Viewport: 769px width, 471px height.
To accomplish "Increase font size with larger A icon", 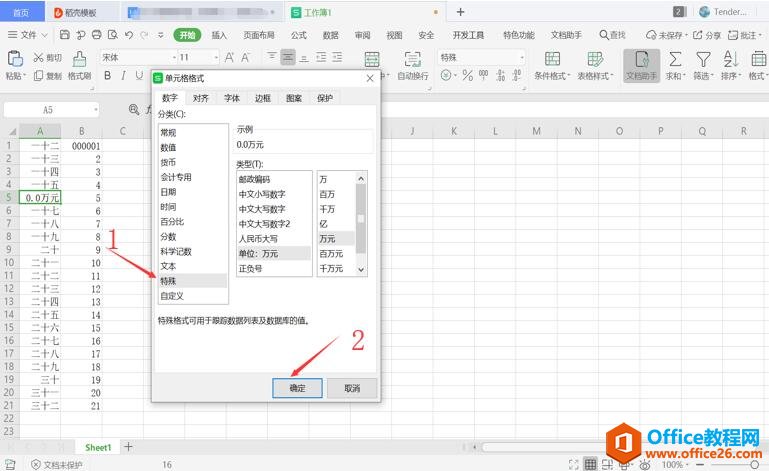I will (229, 58).
